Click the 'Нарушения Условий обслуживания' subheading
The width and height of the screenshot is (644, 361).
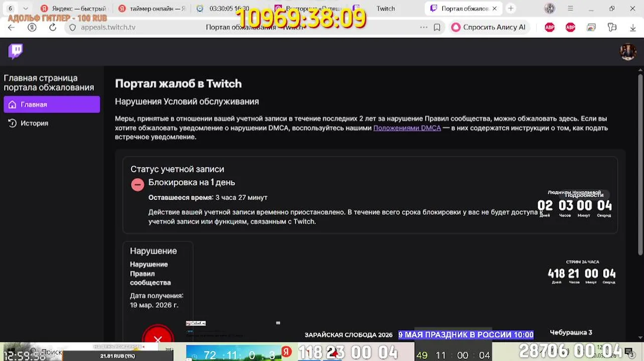(x=187, y=101)
